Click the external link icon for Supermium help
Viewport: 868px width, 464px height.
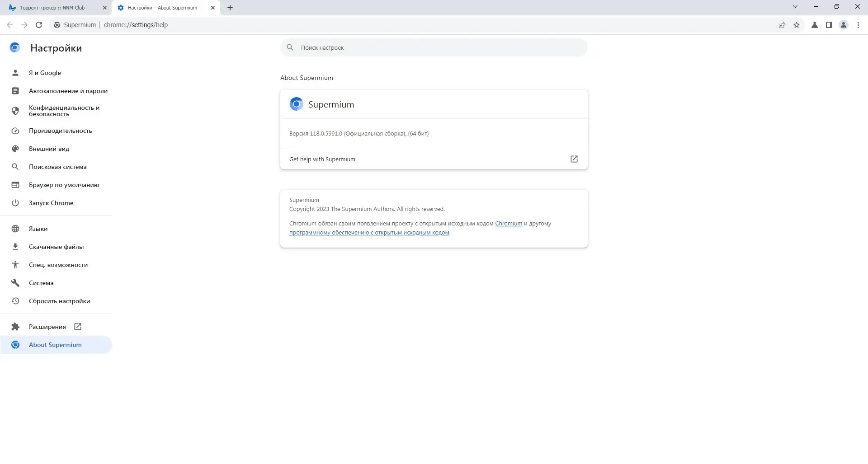(574, 159)
